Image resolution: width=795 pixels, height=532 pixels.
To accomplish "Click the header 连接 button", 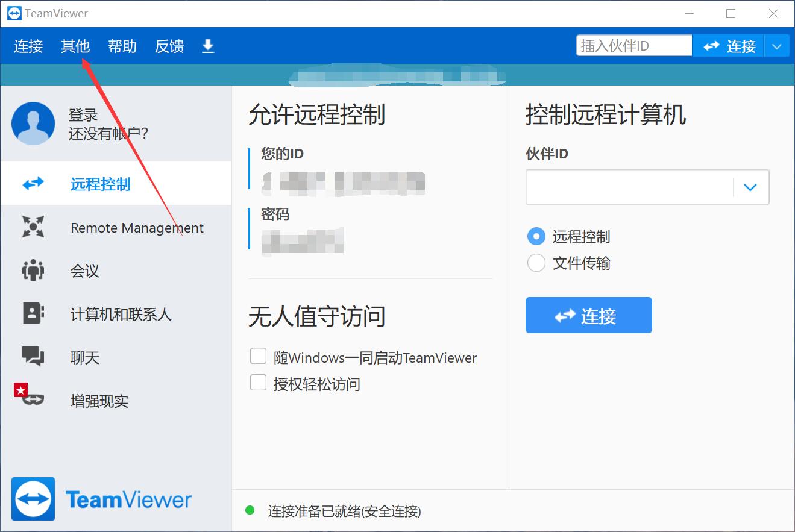I will click(728, 46).
